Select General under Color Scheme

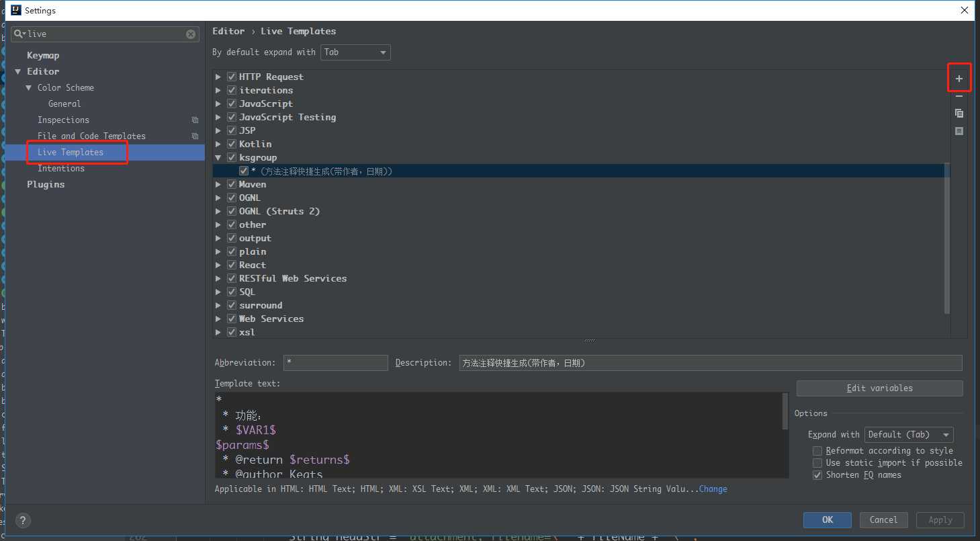tap(64, 104)
